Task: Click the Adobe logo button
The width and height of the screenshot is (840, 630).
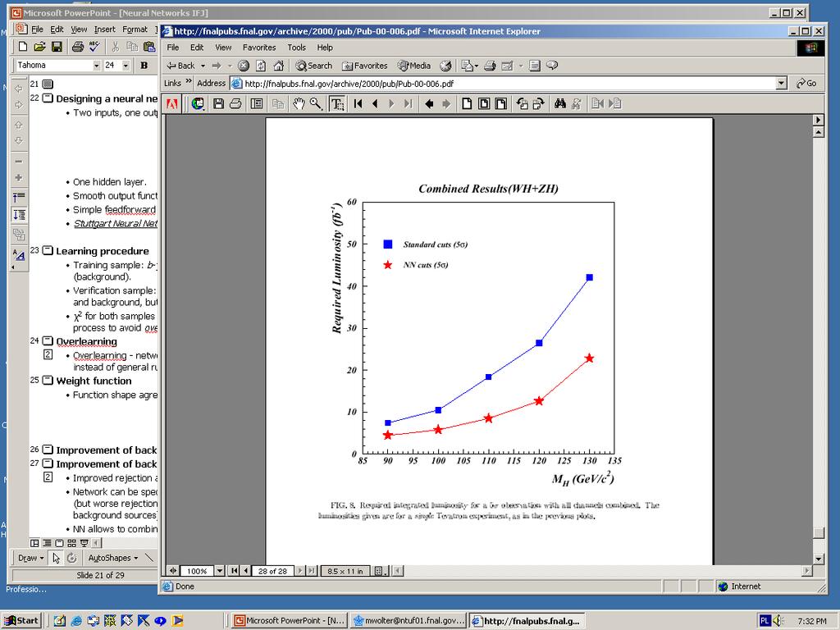Action: [x=172, y=104]
